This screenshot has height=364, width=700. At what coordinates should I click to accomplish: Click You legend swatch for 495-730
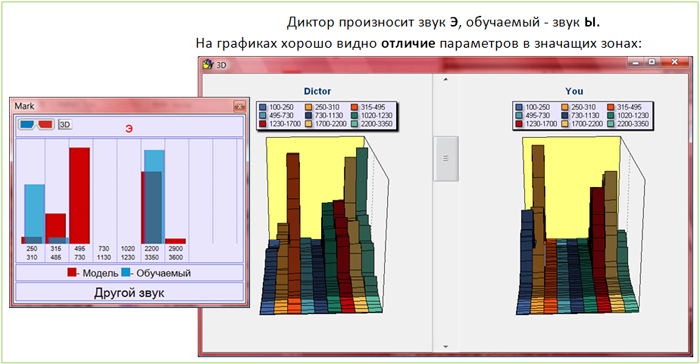[519, 115]
